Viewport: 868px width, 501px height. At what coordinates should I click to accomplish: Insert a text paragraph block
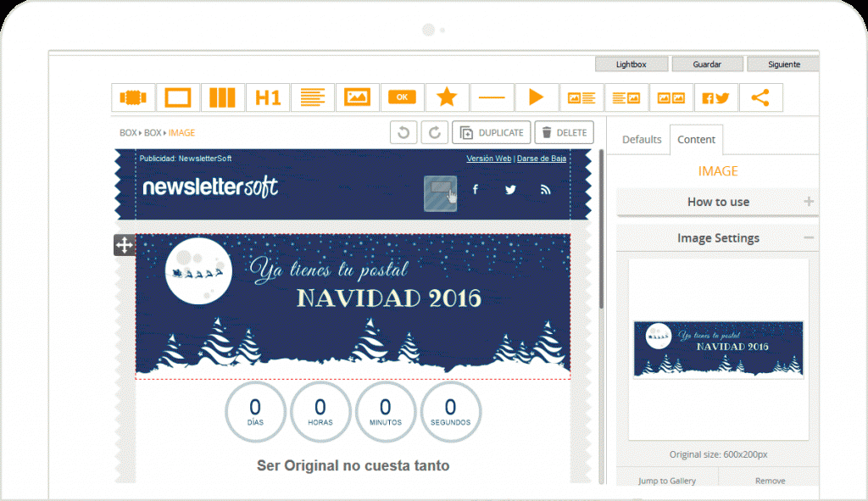312,97
